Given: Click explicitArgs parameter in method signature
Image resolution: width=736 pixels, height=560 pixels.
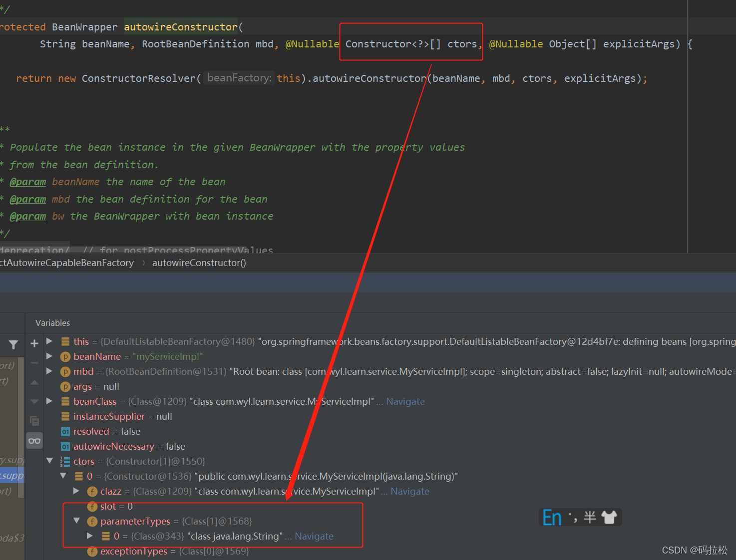Looking at the screenshot, I should pos(639,44).
